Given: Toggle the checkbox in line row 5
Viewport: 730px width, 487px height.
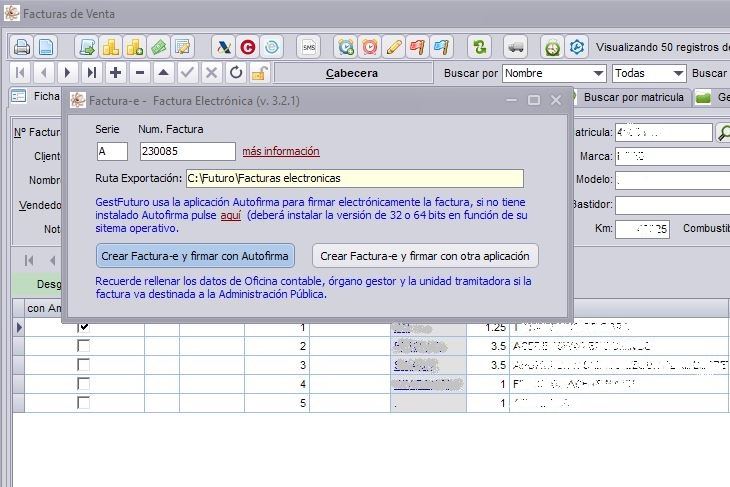Looking at the screenshot, I should (83, 403).
